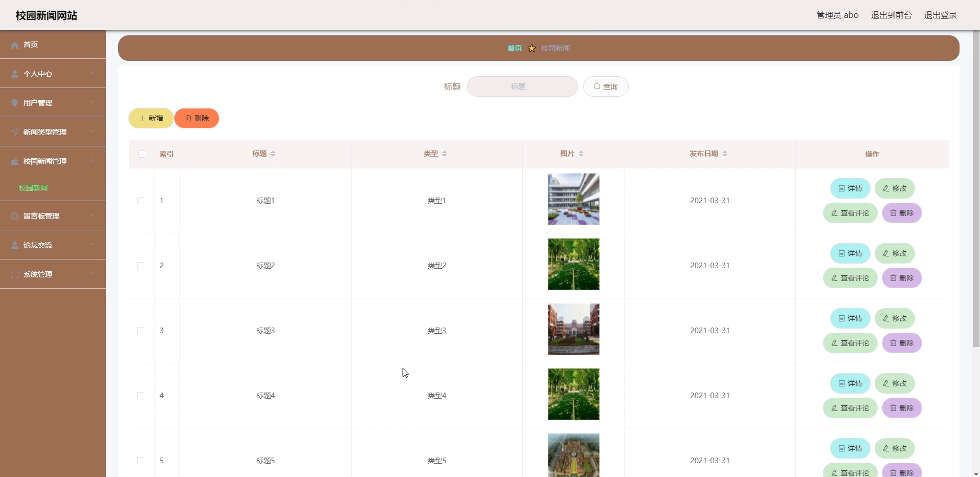Click the icon beside 留言板管理
This screenshot has width=980, height=477.
15,216
